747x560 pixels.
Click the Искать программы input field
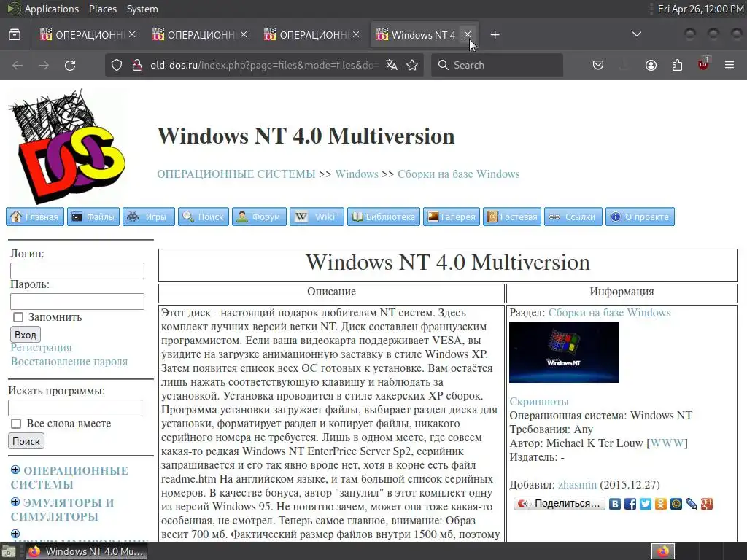click(75, 408)
